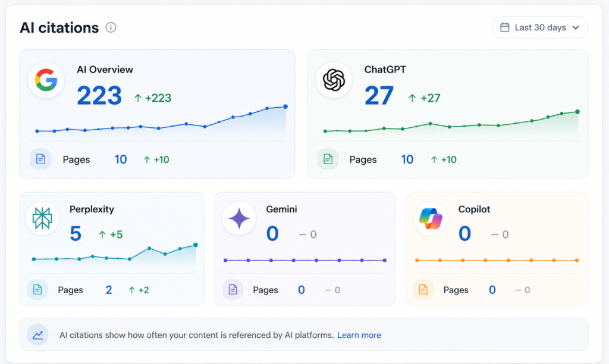The width and height of the screenshot is (609, 364).
Task: Click the ChatGPT logo icon
Action: point(334,80)
